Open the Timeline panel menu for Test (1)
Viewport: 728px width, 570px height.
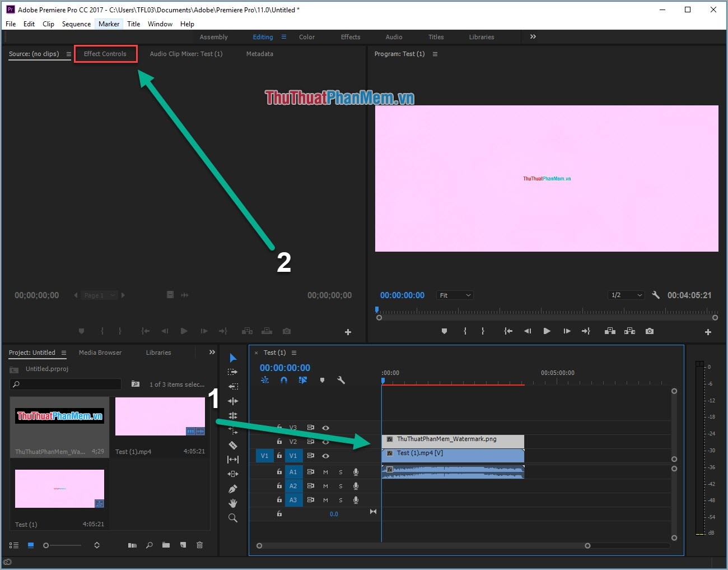click(293, 353)
